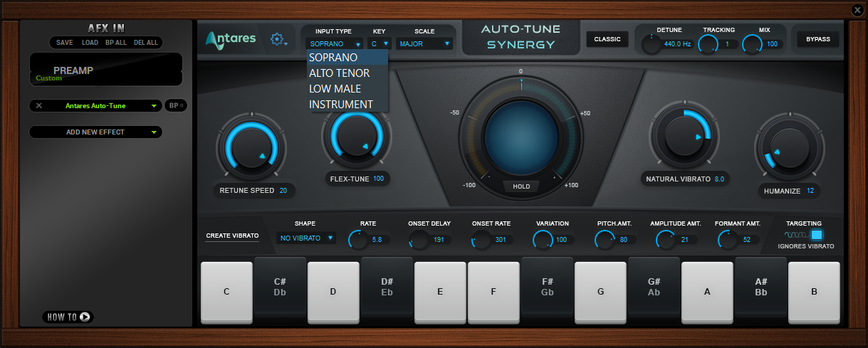Toggle the D note key
Screen dimensions: 868x348
[x=333, y=291]
